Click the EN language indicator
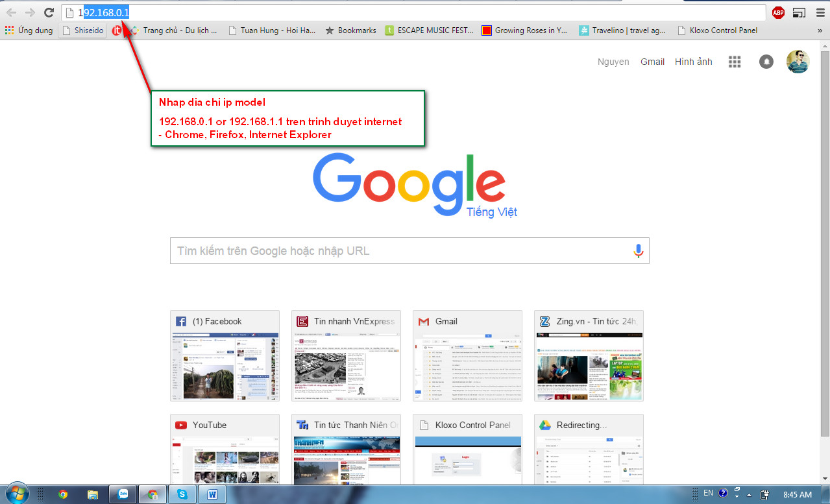Image resolution: width=830 pixels, height=504 pixels. point(709,494)
